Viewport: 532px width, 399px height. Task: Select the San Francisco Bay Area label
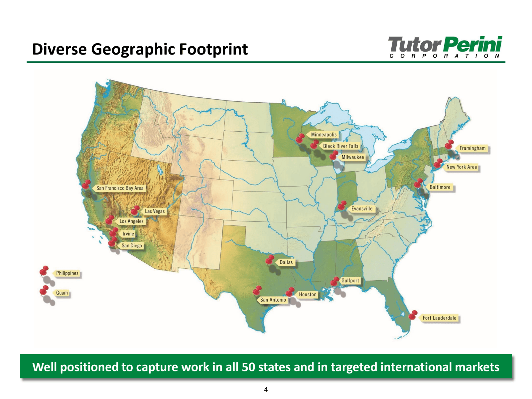pyautogui.click(x=119, y=188)
